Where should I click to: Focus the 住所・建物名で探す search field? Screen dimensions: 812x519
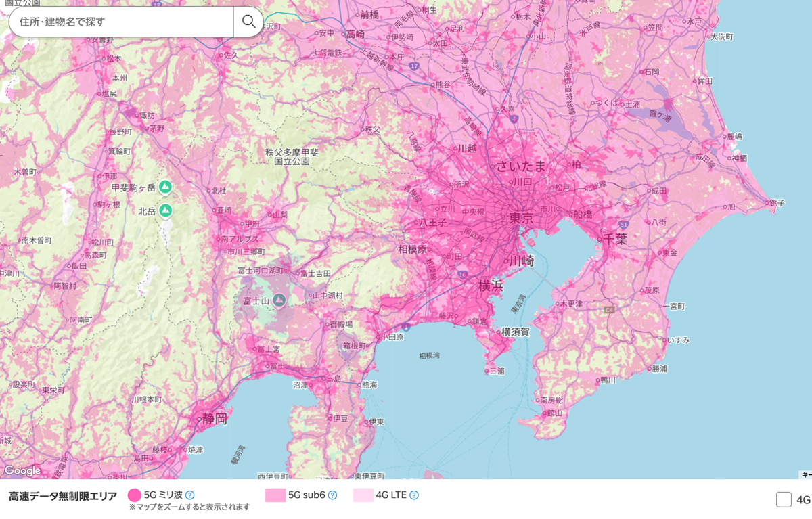pyautogui.click(x=122, y=22)
